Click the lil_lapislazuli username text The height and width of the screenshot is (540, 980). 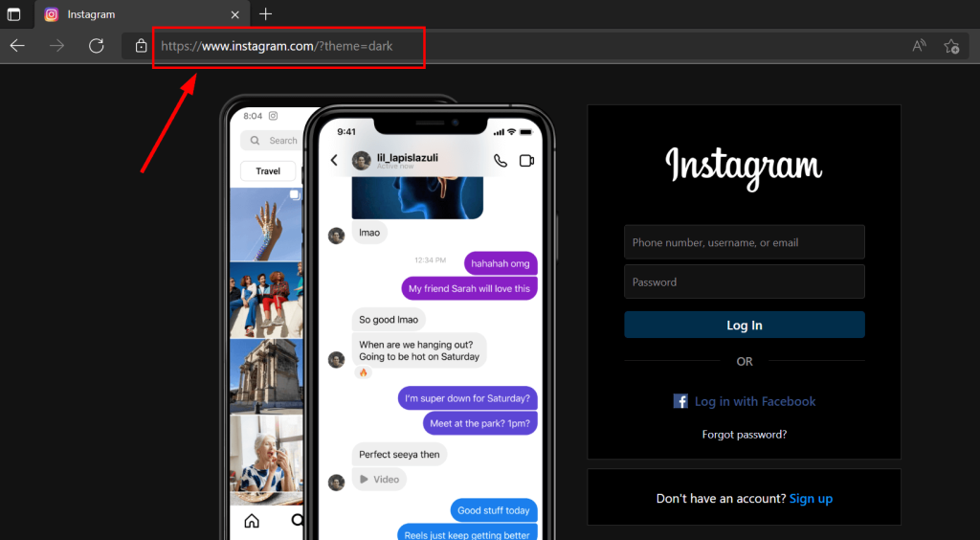[x=408, y=157]
